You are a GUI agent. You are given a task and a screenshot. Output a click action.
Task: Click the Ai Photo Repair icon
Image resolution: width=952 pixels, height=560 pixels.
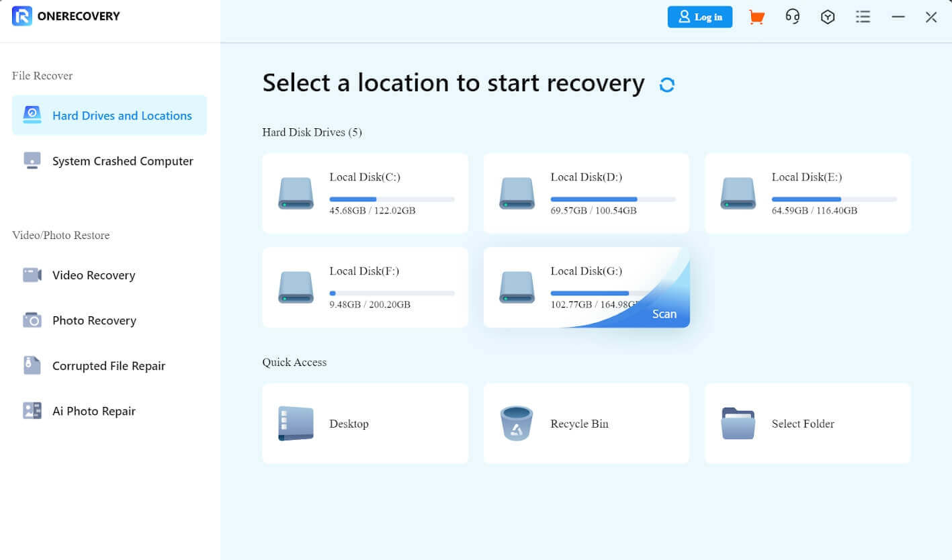(x=32, y=411)
